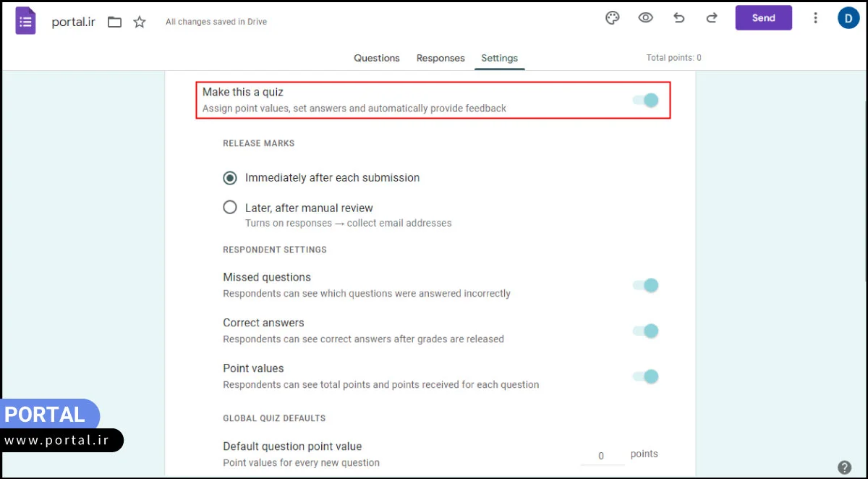Click the redo arrow

pyautogui.click(x=712, y=18)
